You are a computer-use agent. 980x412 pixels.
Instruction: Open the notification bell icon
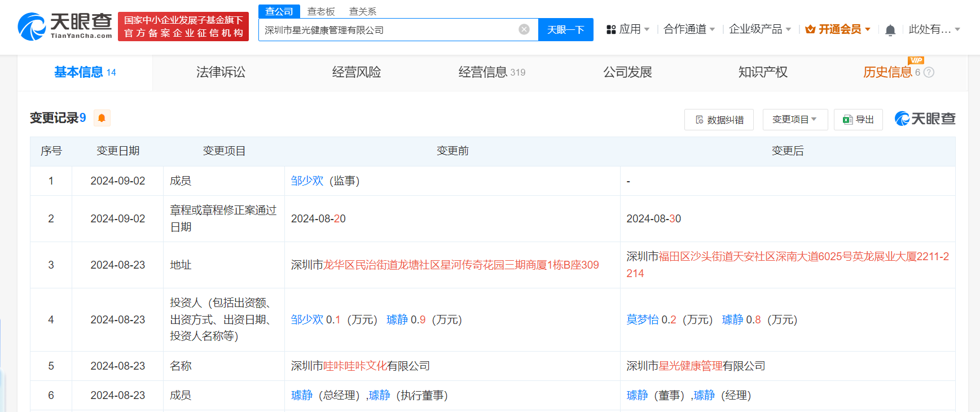(x=890, y=30)
